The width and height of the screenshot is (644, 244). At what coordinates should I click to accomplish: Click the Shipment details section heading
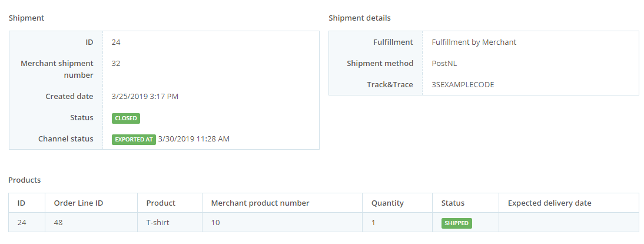pos(359,18)
